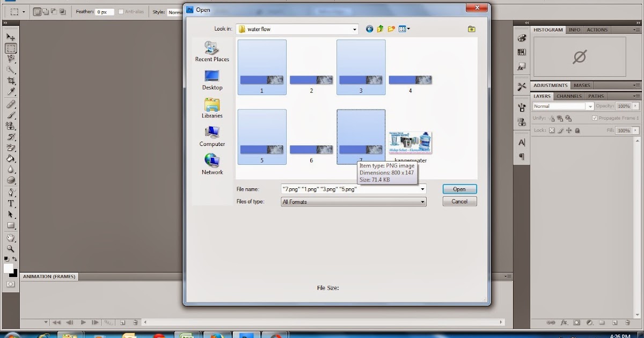644x338 pixels.
Task: Open the Paragraph panel icon
Action: pos(522,157)
